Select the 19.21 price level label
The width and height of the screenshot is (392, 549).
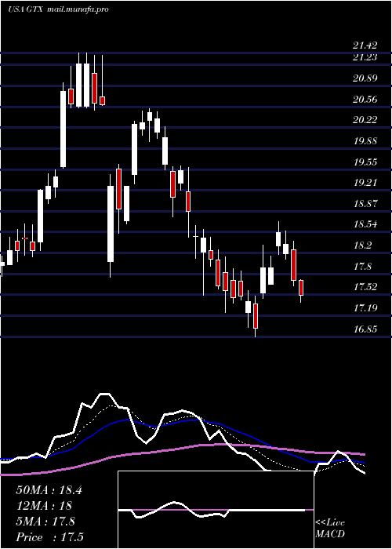[365, 183]
